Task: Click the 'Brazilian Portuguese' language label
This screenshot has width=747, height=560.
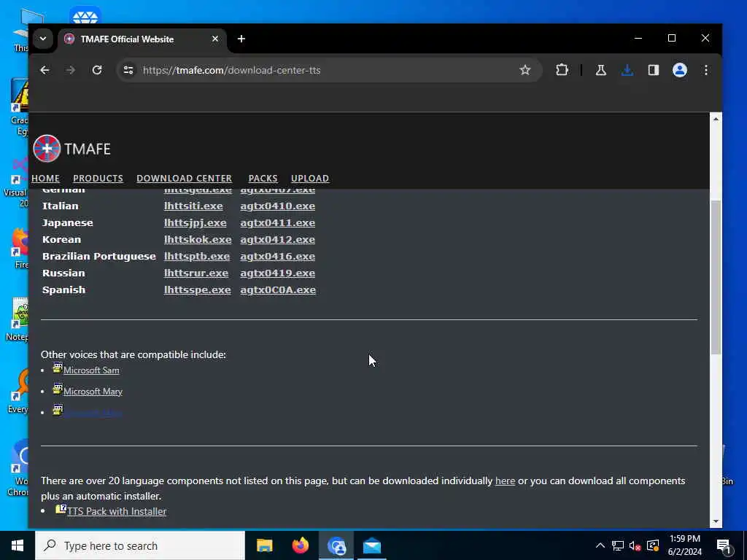Action: (99, 256)
